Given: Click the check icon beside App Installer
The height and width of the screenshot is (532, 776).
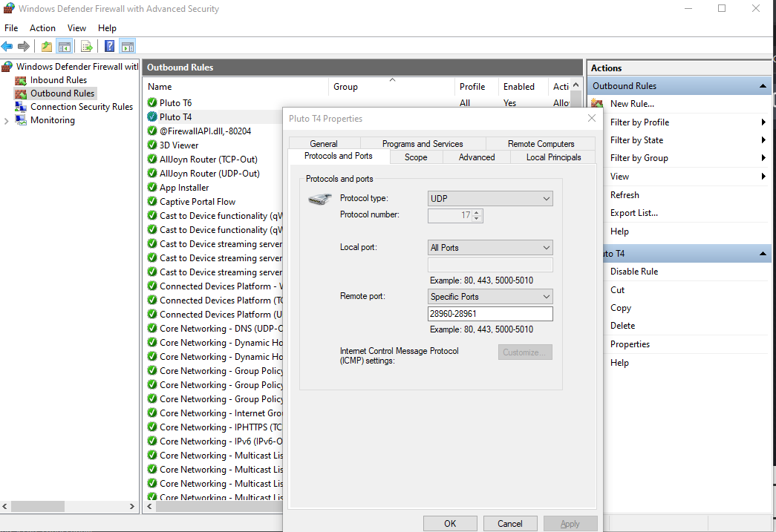Looking at the screenshot, I should coord(152,188).
